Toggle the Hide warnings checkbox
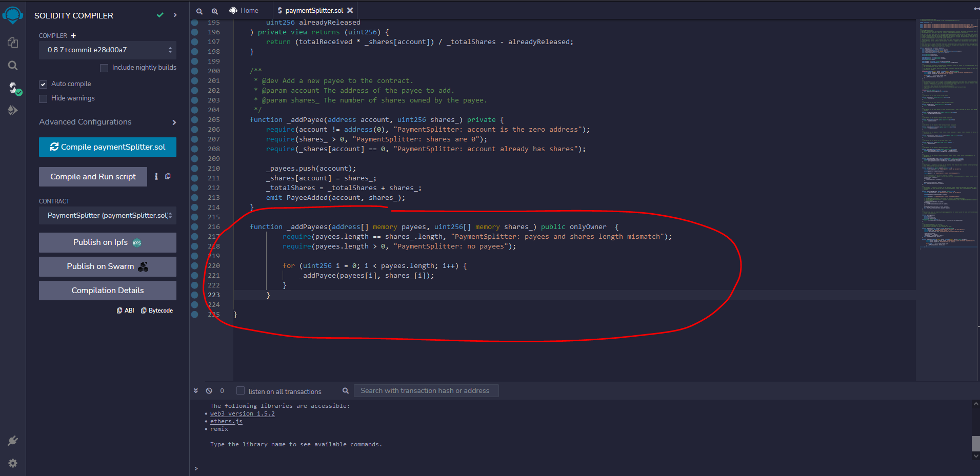Screen dimensions: 980x476 [x=43, y=98]
